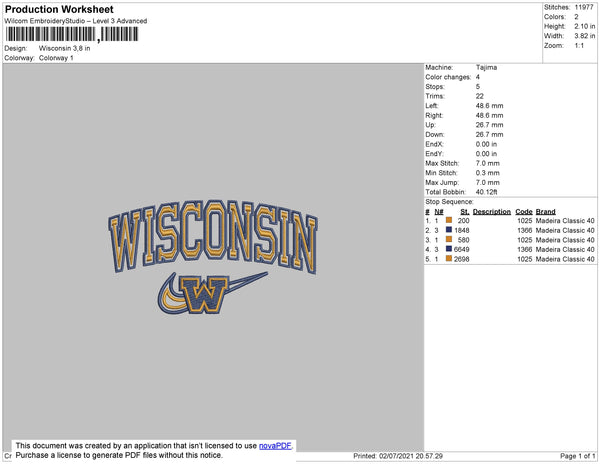The height and width of the screenshot is (464, 600).
Task: Select the Zoom value 1:1
Action: [x=579, y=46]
